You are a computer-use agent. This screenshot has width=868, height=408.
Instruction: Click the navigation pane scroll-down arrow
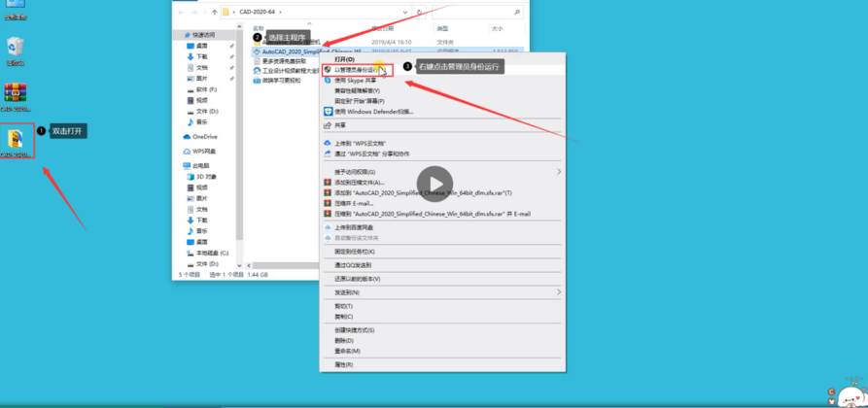[x=239, y=266]
